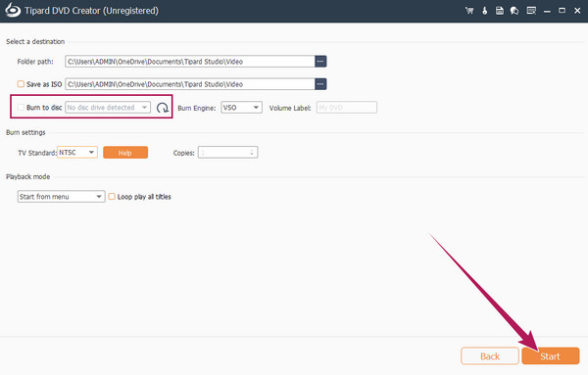
Task: Open the feedback chat bubble icon
Action: (x=514, y=11)
